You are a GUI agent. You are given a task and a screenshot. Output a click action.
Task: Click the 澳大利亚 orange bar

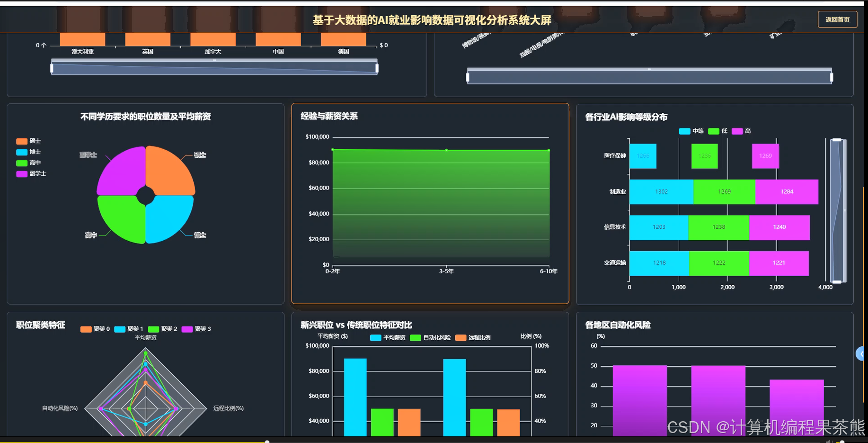tap(83, 39)
